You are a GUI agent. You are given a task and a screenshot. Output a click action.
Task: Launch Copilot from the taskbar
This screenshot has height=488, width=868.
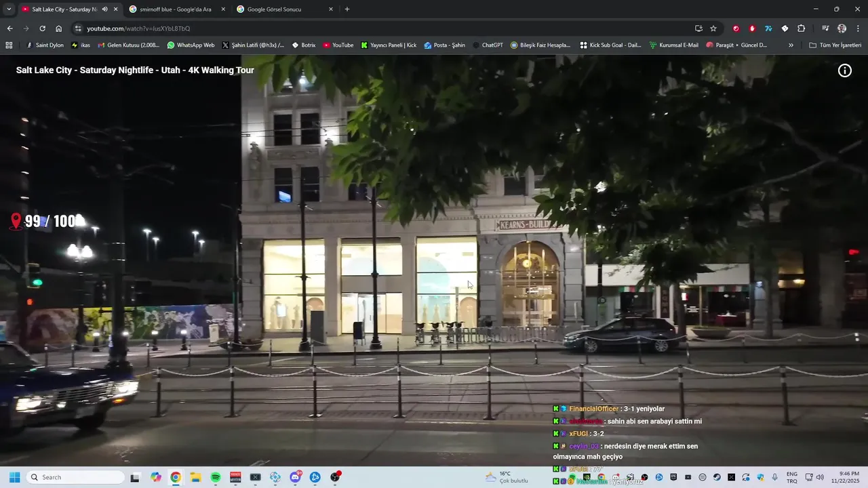(x=156, y=477)
